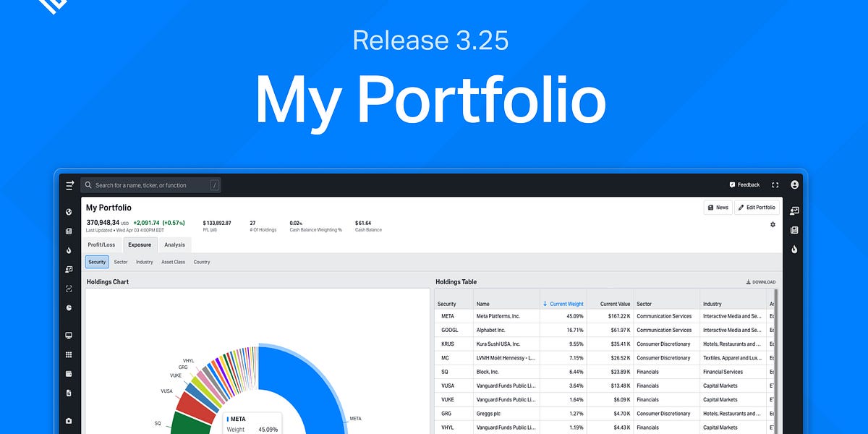The width and height of the screenshot is (868, 434).
Task: Open portfolio settings gear icon
Action: pos(773,224)
